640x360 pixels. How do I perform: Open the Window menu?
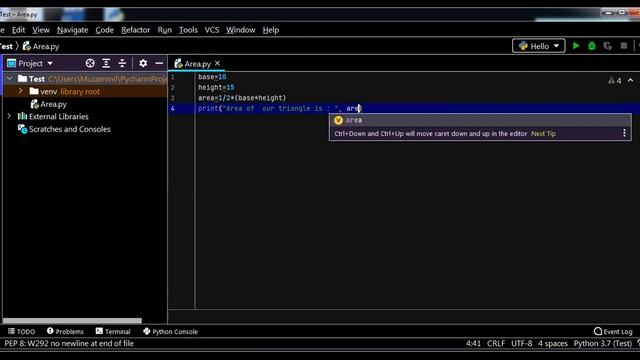pyautogui.click(x=241, y=30)
